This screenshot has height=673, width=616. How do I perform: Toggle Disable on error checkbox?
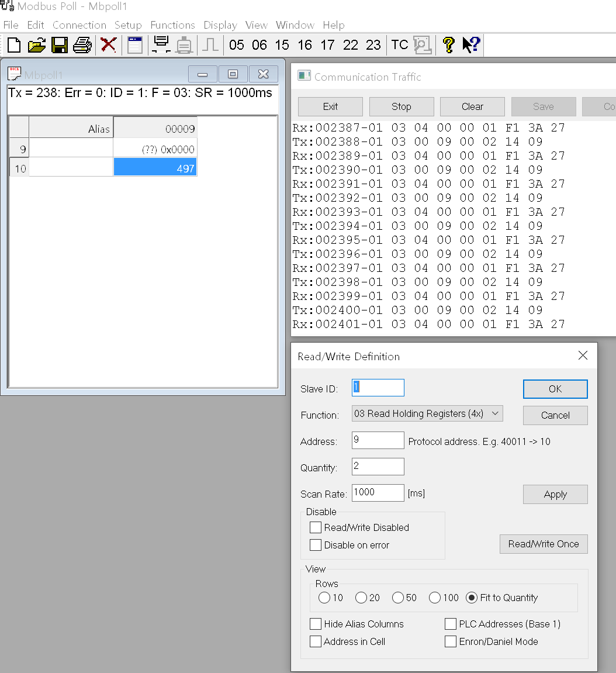point(316,545)
